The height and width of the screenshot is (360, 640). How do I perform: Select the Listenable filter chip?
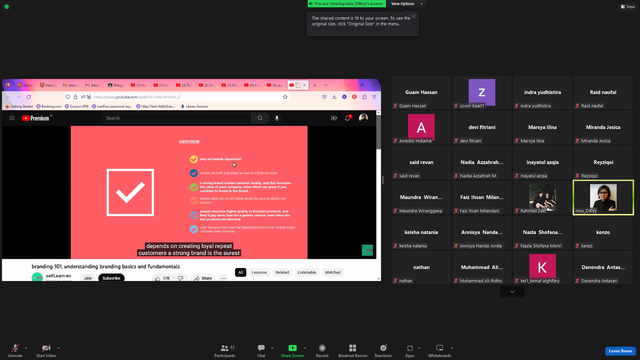pos(307,272)
